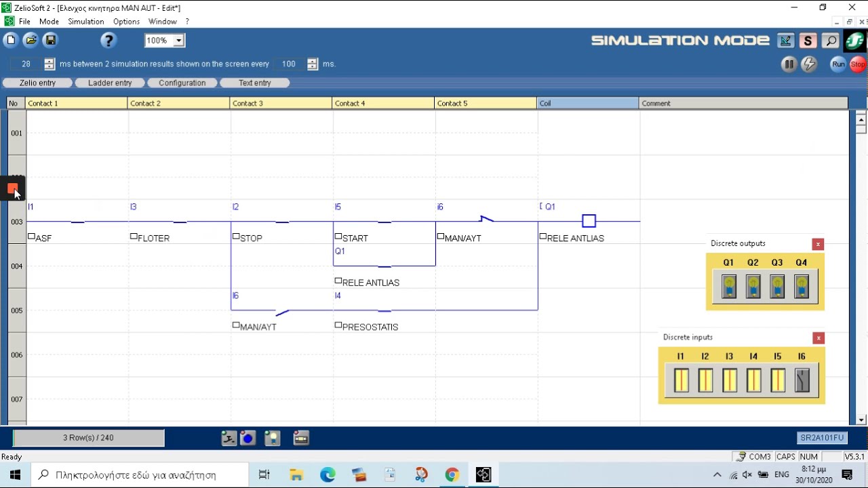Open the zoom 100% dropdown
Screen dimensions: 868x488
(179, 41)
